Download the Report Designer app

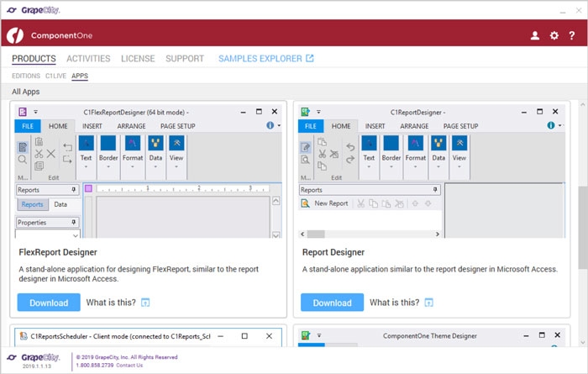333,303
